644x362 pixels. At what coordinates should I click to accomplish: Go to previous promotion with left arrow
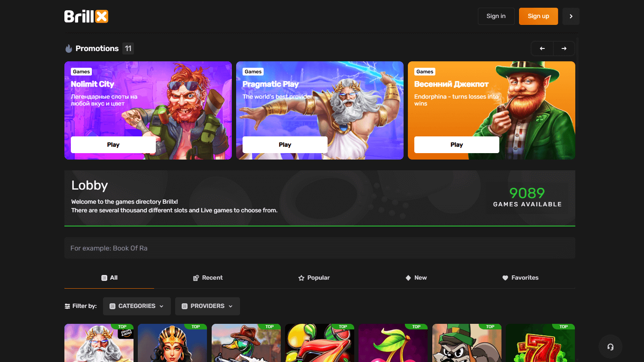pos(542,48)
